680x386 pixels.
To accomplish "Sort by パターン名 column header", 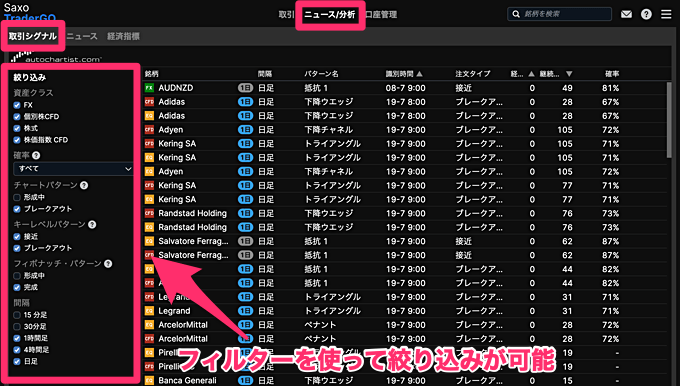I will pos(321,74).
